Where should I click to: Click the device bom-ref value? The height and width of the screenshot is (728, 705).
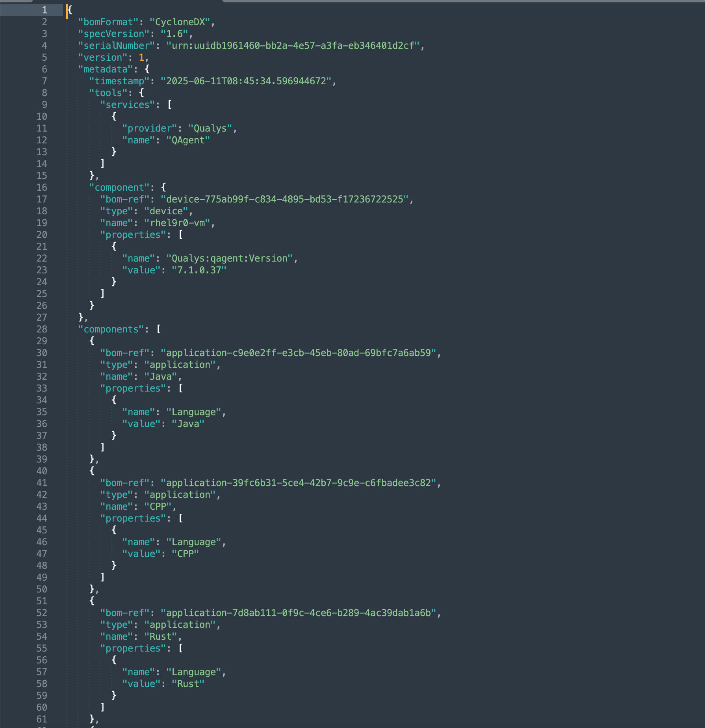tap(285, 199)
